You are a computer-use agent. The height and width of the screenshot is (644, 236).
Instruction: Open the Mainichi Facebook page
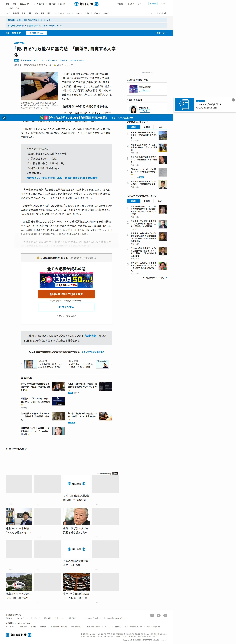tap(158, 615)
